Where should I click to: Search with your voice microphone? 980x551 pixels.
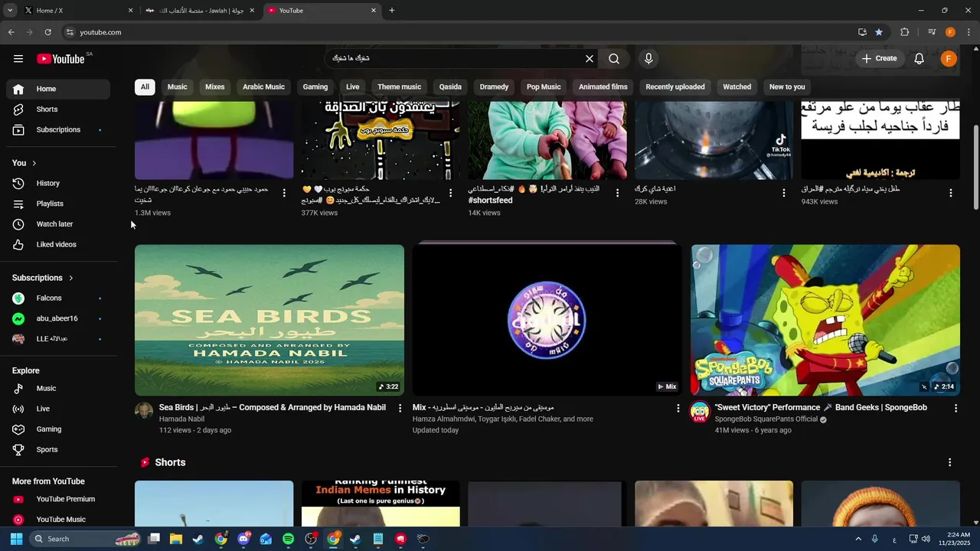(x=648, y=59)
